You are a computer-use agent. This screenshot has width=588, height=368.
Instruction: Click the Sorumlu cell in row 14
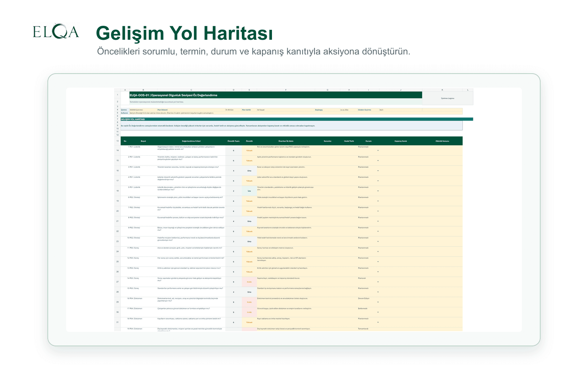click(327, 151)
